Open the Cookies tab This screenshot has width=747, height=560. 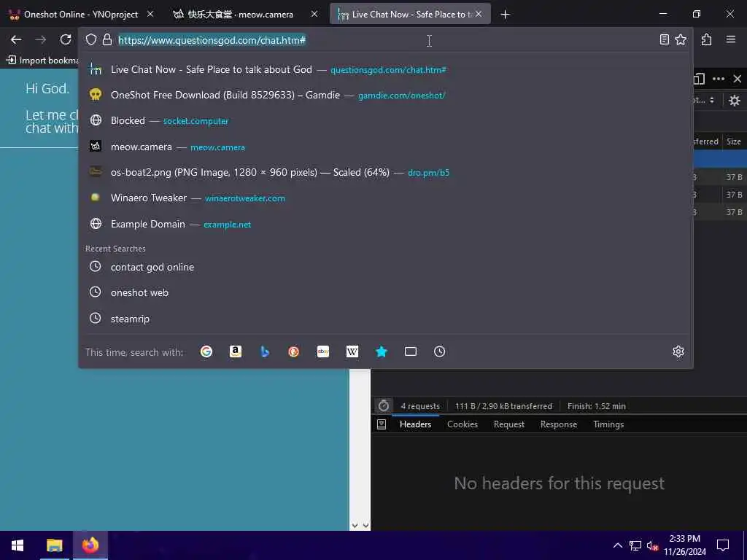pos(462,424)
